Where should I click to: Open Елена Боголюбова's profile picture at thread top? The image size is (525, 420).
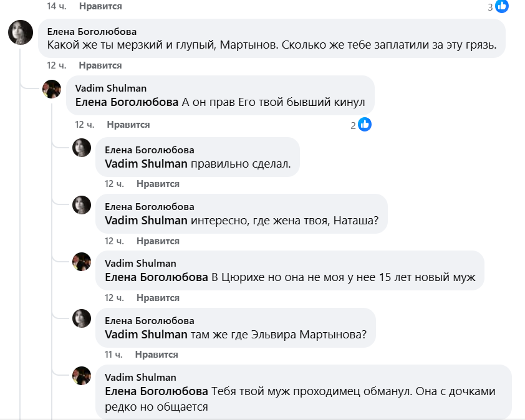point(21,32)
